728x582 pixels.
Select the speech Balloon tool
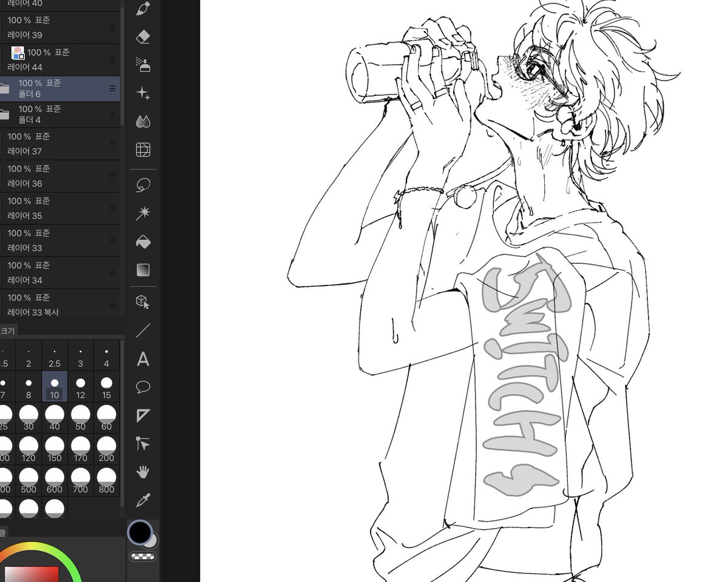pyautogui.click(x=143, y=387)
